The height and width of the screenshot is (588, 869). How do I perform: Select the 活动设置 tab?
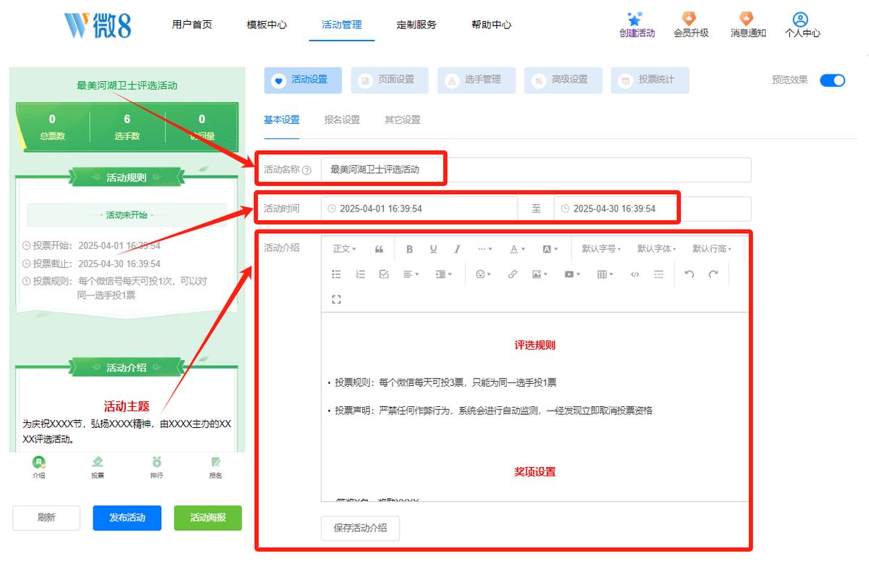(303, 80)
